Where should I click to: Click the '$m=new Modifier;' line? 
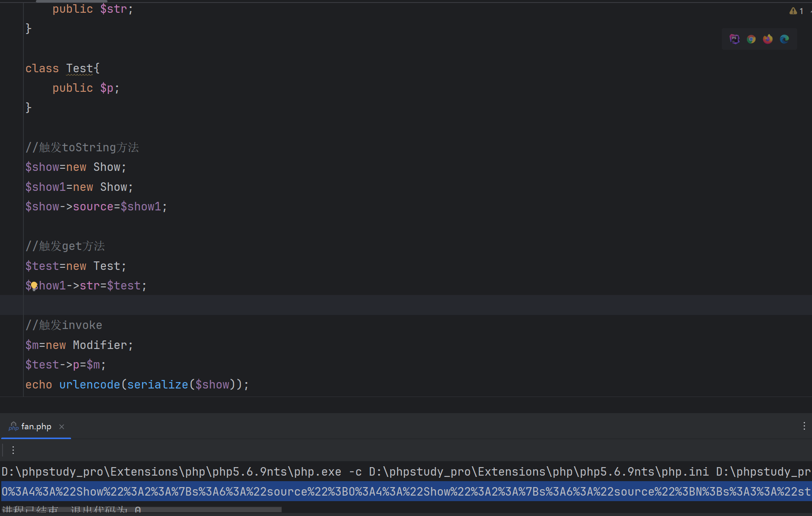click(x=79, y=345)
